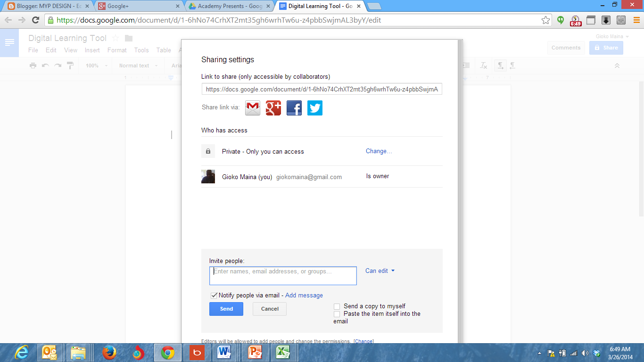Click the Clear formatting icon
The image size is (644, 362).
pyautogui.click(x=484, y=66)
